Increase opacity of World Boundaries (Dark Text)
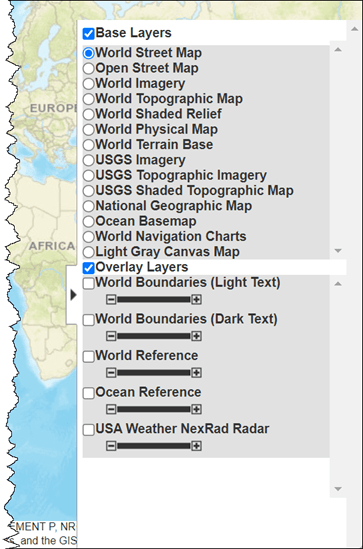The image size is (363, 549). [196, 336]
